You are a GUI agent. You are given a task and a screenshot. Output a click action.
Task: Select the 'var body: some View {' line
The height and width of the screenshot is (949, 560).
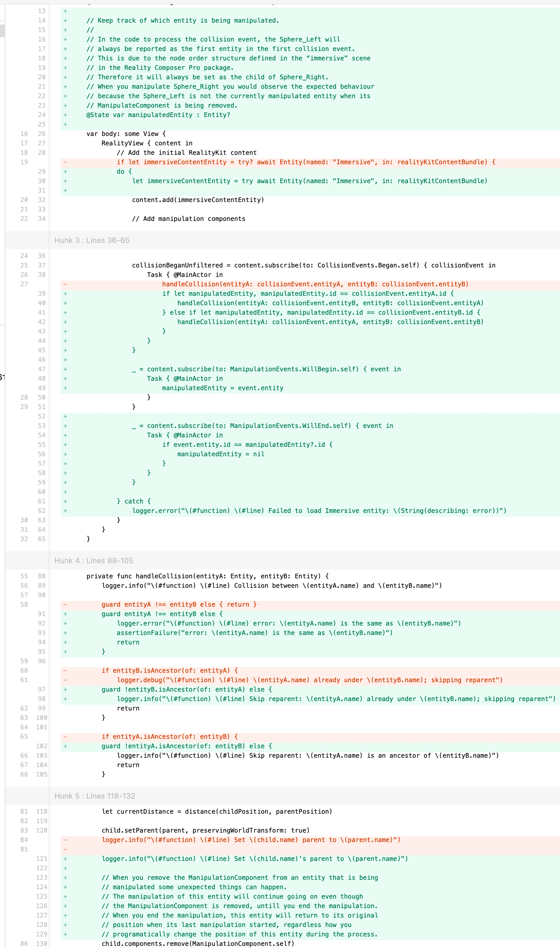(126, 134)
